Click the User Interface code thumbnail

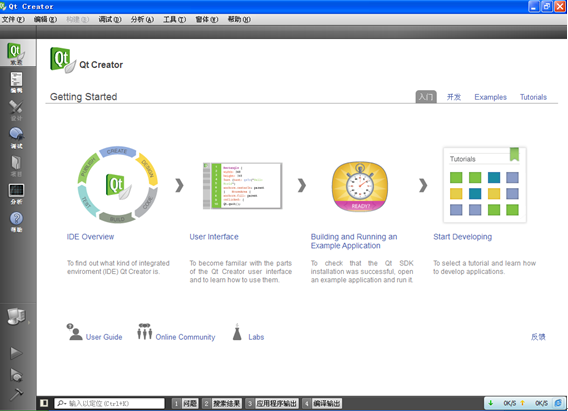click(x=243, y=186)
